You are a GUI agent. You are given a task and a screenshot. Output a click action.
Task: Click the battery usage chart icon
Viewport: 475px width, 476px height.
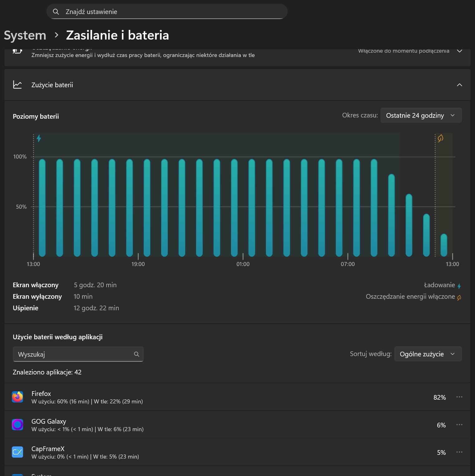[x=17, y=85]
